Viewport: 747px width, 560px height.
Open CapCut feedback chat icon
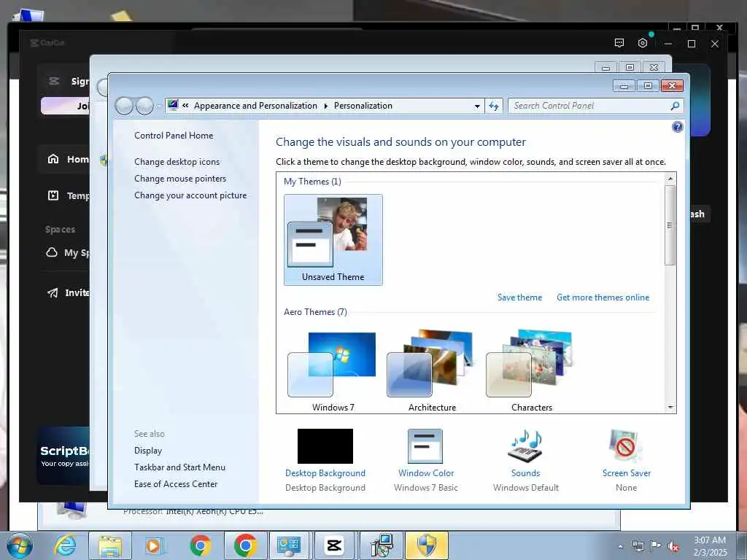619,43
